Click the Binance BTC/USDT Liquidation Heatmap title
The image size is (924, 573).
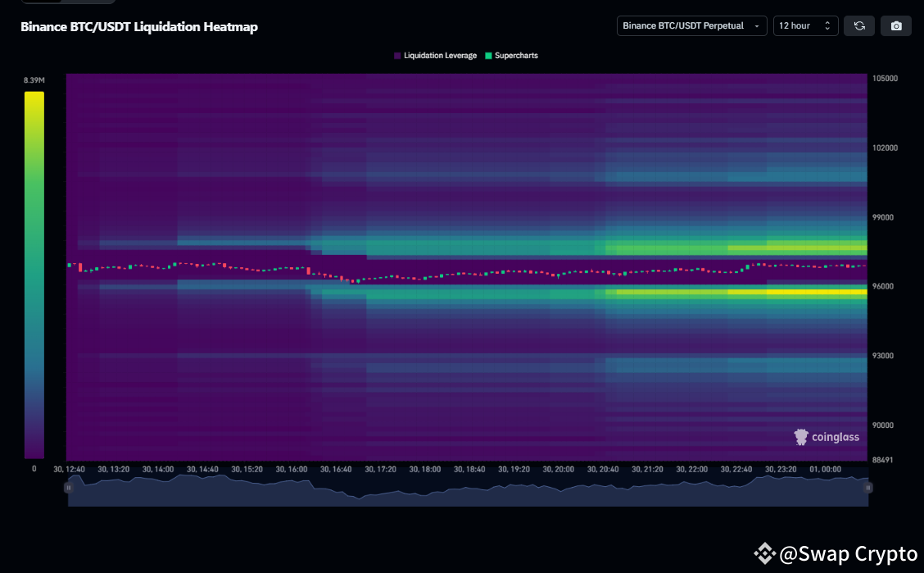[x=139, y=27]
